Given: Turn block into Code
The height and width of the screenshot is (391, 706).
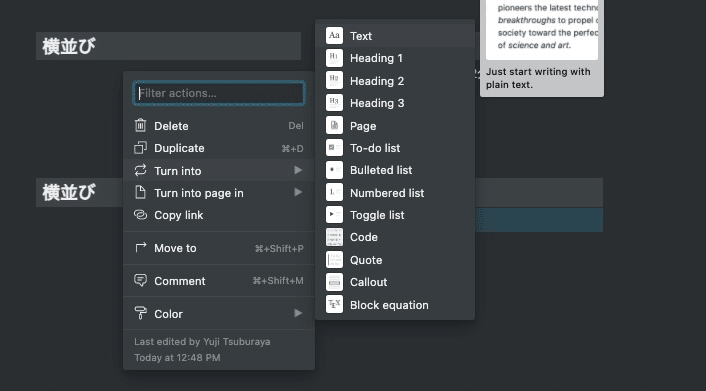Looking at the screenshot, I should [395, 237].
